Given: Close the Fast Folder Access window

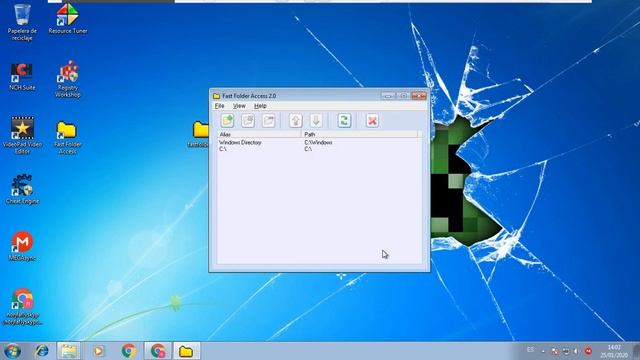Looking at the screenshot, I should point(419,96).
